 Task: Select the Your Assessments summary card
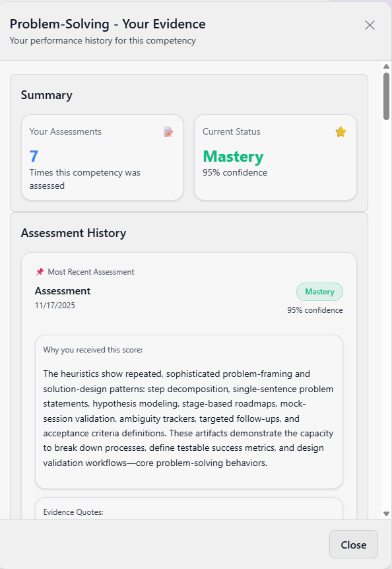pyautogui.click(x=102, y=158)
